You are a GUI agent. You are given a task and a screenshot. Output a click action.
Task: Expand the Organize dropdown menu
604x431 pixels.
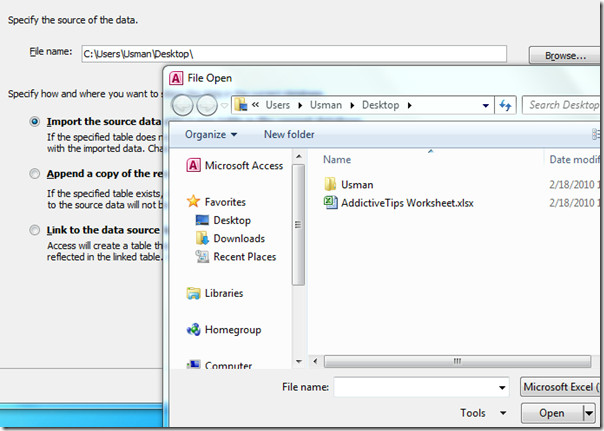211,134
